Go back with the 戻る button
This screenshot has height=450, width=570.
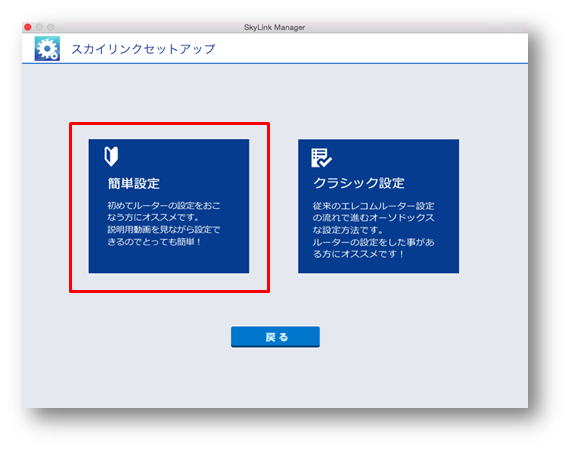point(275,337)
